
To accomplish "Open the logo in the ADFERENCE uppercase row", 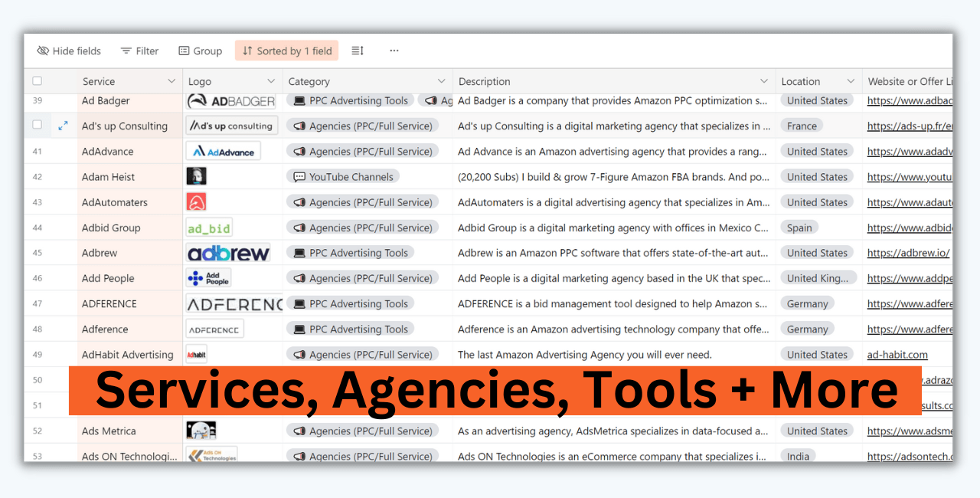I will click(234, 303).
